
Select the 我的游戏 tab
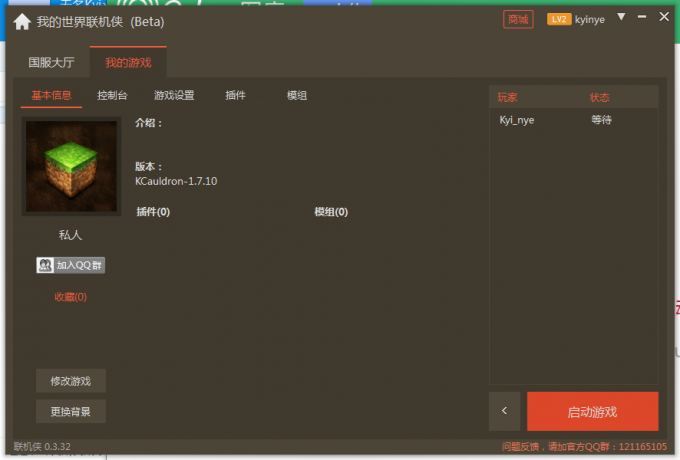(x=128, y=62)
